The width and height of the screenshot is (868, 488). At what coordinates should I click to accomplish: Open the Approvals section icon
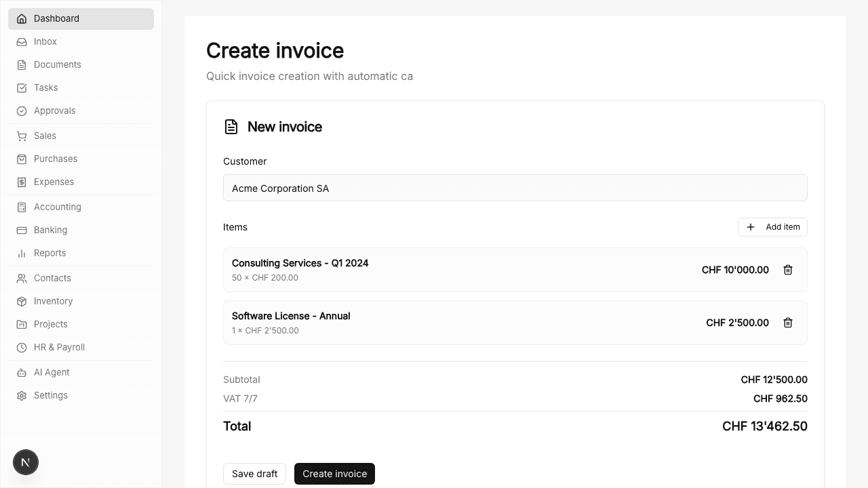(x=21, y=110)
